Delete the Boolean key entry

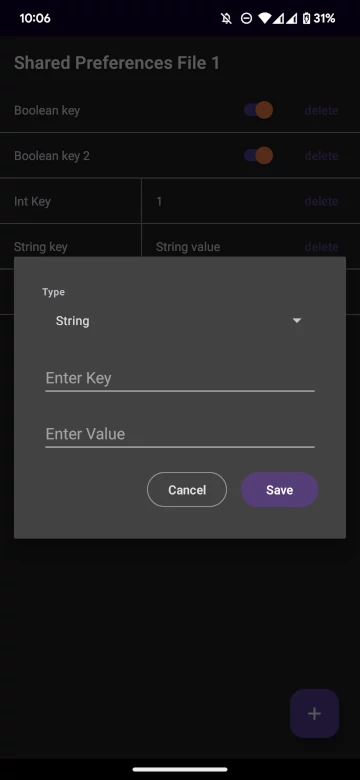click(x=321, y=110)
